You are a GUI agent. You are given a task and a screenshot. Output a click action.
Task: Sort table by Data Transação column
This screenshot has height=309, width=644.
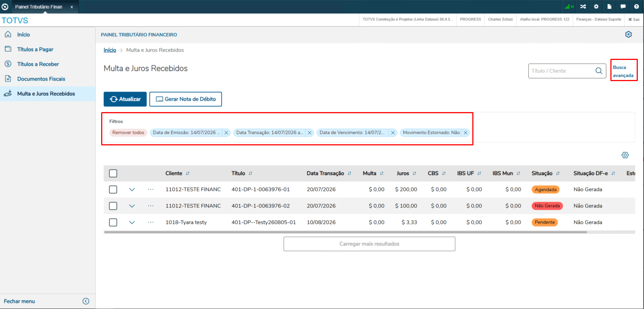click(x=350, y=173)
